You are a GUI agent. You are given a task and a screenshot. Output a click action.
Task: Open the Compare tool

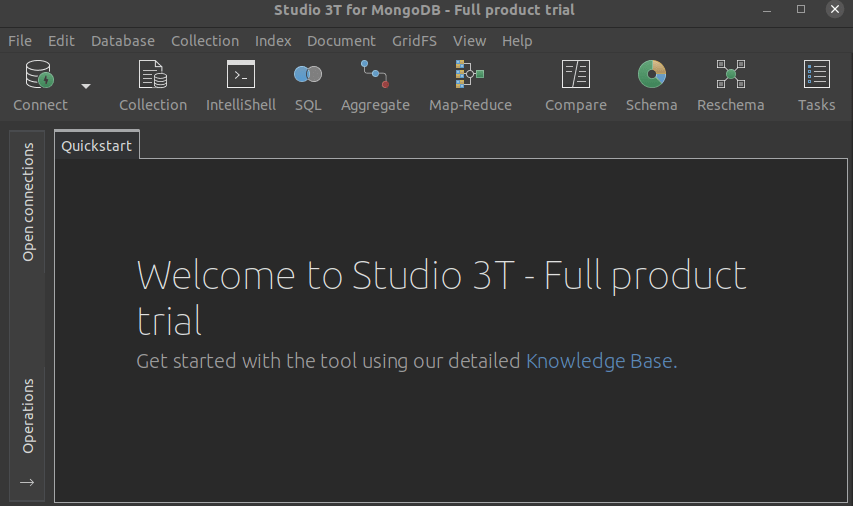pos(576,85)
